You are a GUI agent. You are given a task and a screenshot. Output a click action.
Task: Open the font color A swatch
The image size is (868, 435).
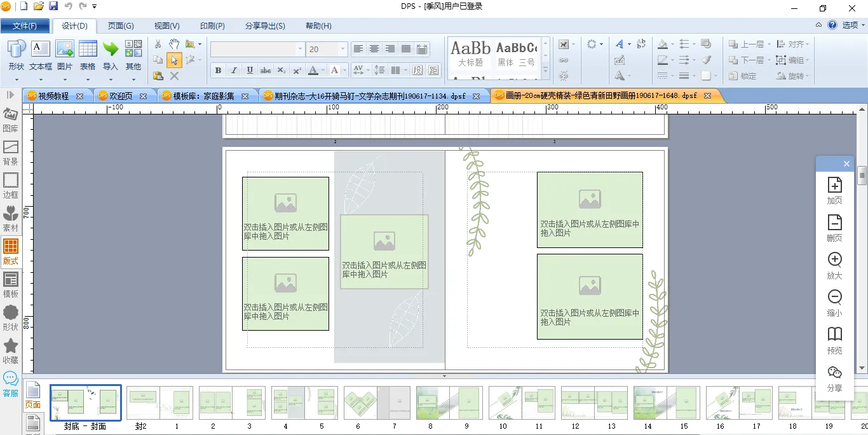click(x=313, y=70)
